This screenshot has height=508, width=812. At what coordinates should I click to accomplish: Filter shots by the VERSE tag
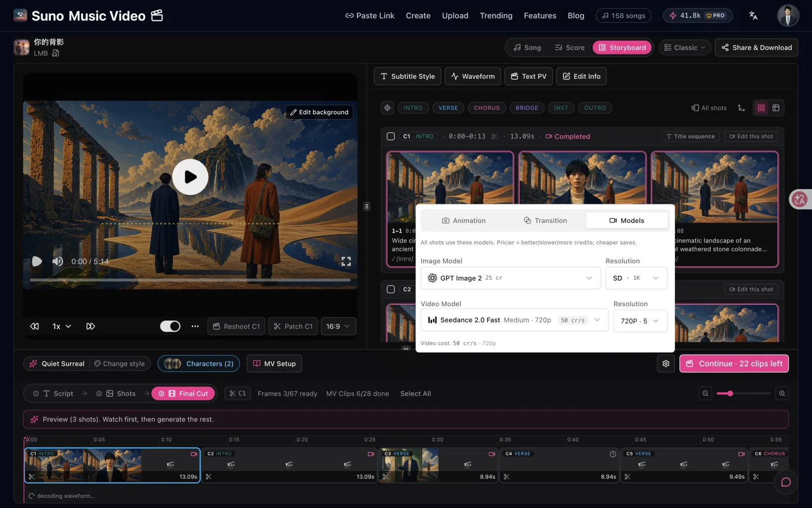tap(448, 108)
